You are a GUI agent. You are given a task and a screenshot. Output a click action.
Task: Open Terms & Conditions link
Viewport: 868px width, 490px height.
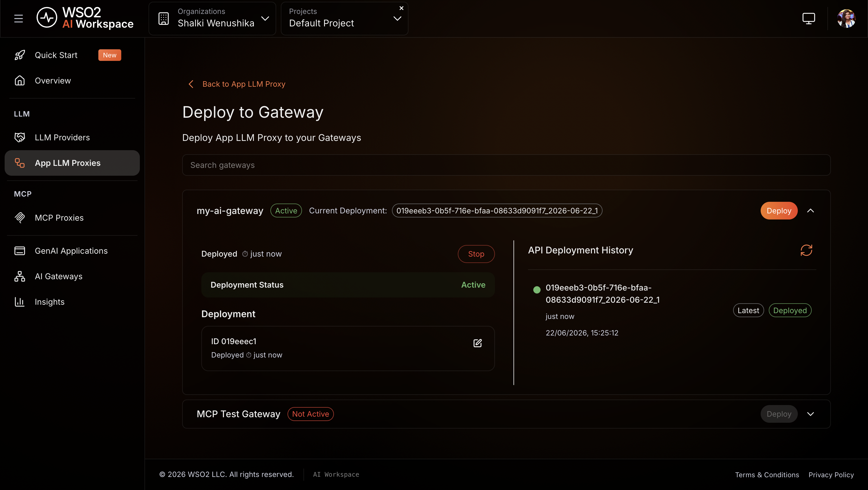click(x=767, y=475)
